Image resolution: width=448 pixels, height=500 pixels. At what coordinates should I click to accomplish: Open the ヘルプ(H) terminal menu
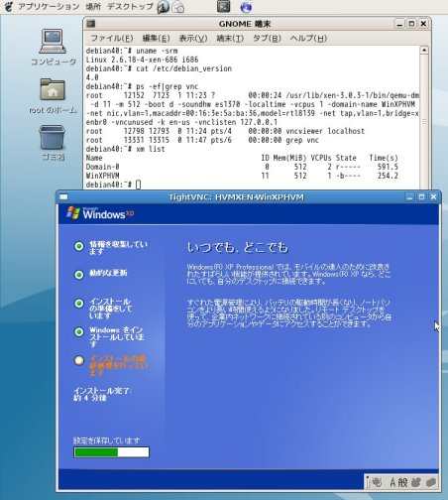click(308, 39)
